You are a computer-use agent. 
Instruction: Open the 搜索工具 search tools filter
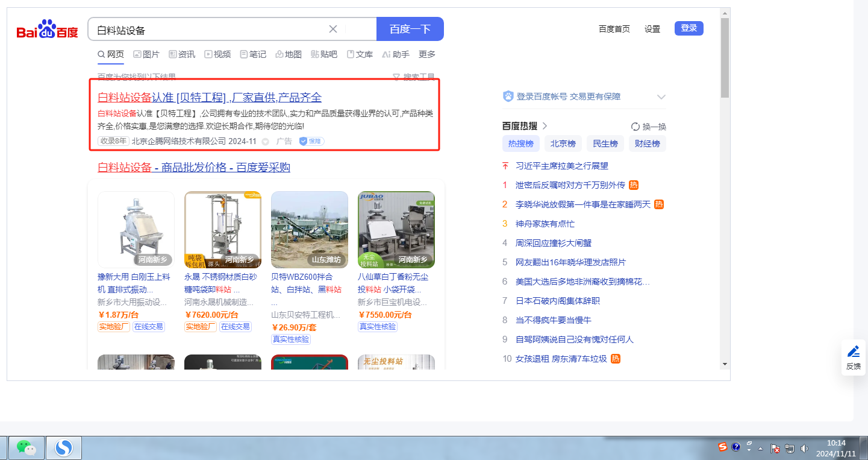(x=414, y=77)
